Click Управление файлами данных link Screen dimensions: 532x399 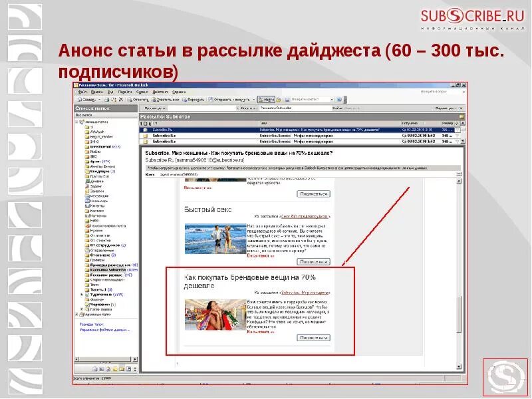coord(104,330)
